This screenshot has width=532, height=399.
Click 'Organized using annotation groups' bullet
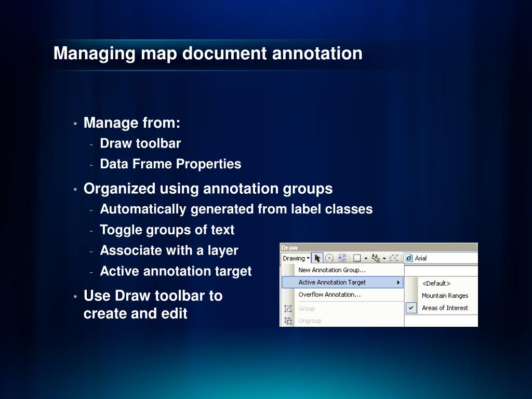pyautogui.click(x=208, y=189)
